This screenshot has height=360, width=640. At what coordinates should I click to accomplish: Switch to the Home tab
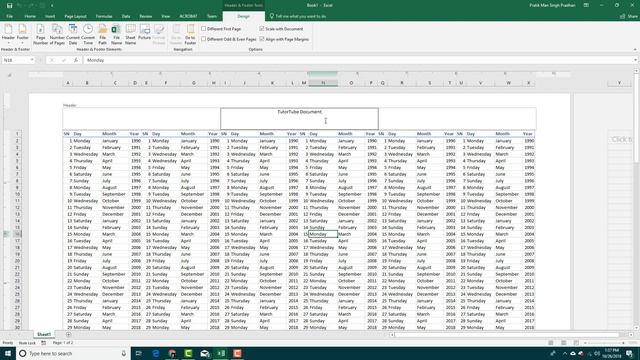tap(30, 16)
